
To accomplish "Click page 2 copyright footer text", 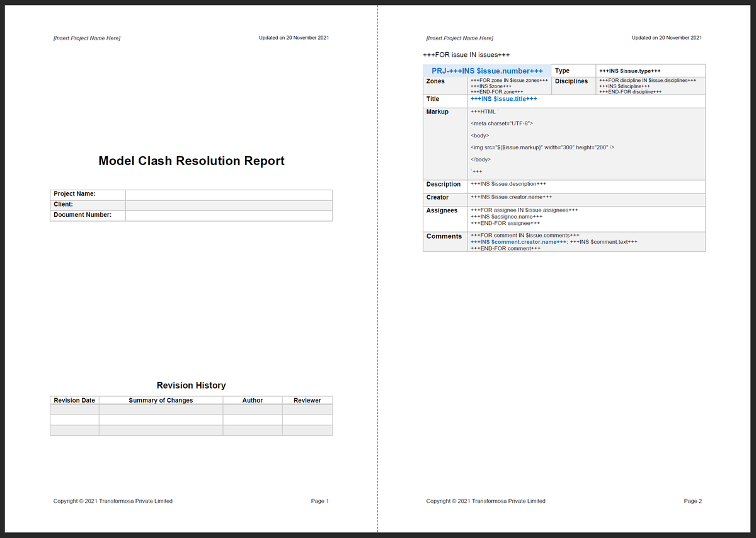I will pyautogui.click(x=486, y=501).
